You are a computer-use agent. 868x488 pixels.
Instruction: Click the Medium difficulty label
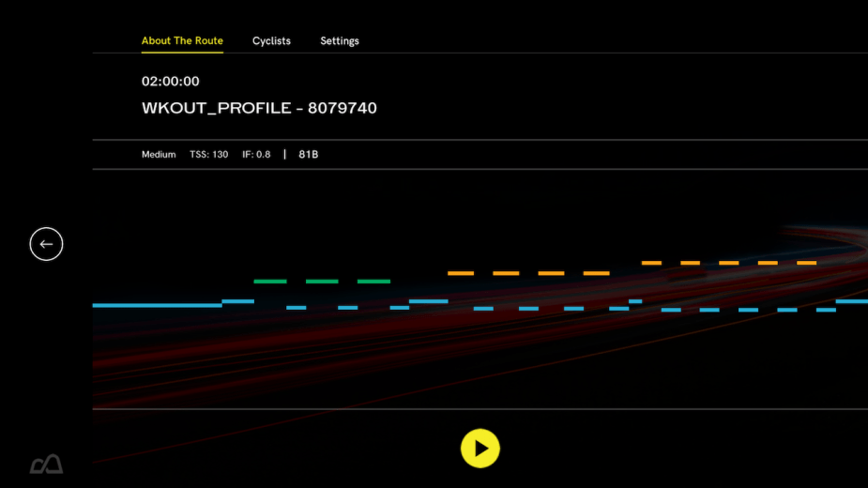[x=159, y=155]
